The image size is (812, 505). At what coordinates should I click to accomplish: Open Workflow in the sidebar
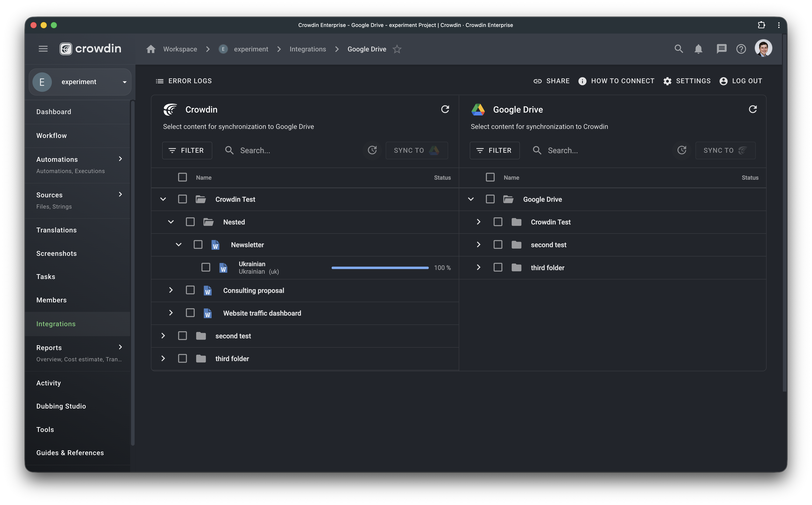pos(77,136)
